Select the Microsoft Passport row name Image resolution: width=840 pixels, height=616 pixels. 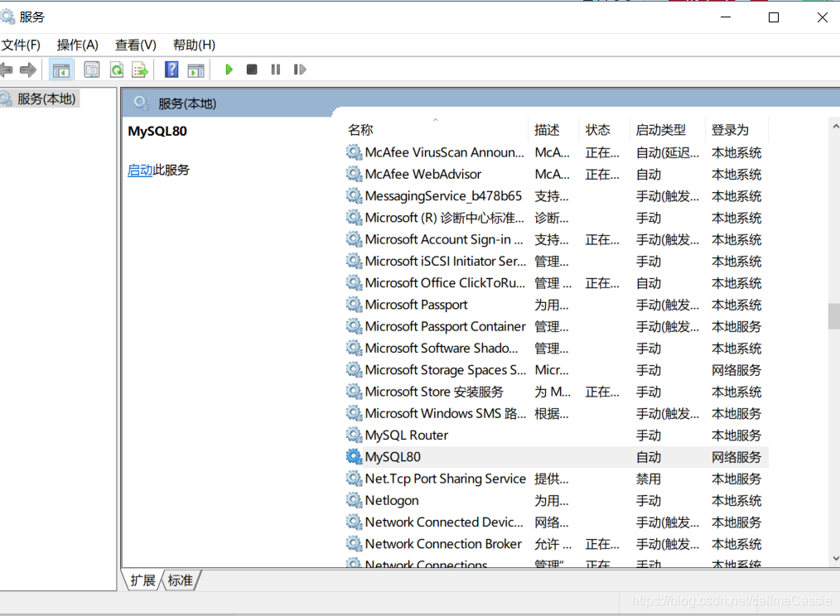tap(416, 305)
